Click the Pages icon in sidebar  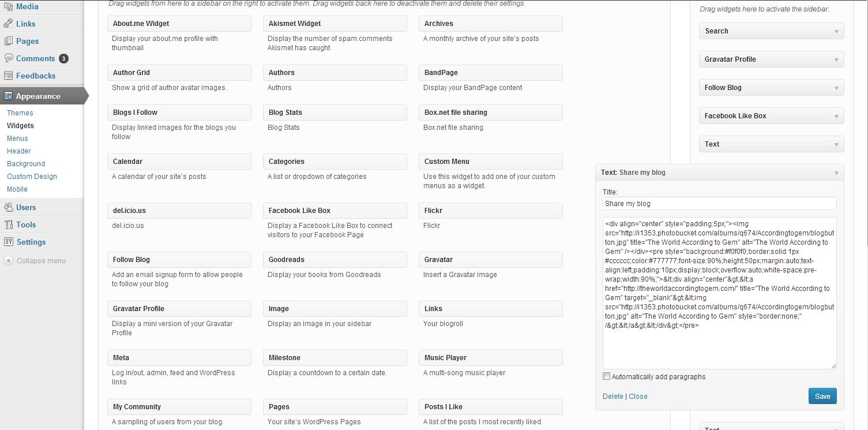coord(9,41)
